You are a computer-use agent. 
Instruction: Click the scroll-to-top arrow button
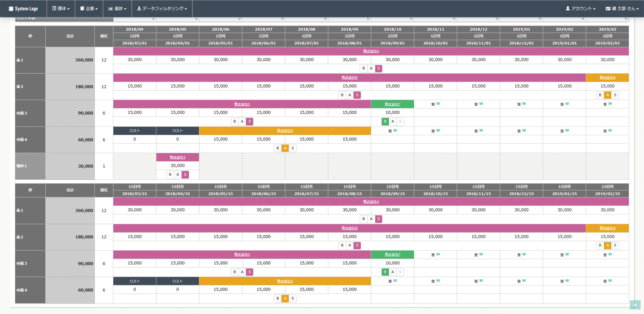(635, 305)
